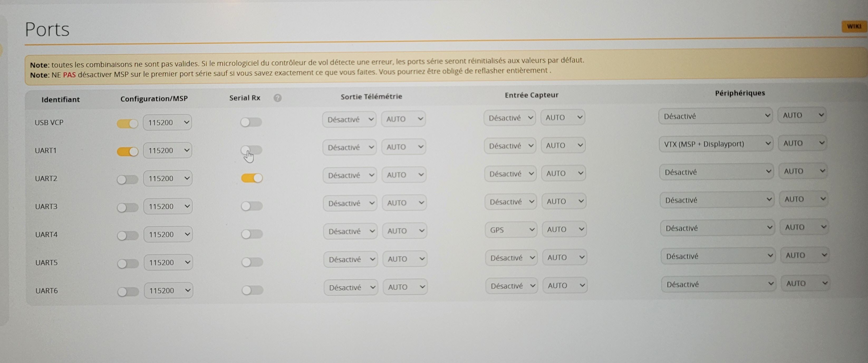Turn on Serial Rx for UART4
Viewport: 868px width, 363px height.
pos(252,234)
